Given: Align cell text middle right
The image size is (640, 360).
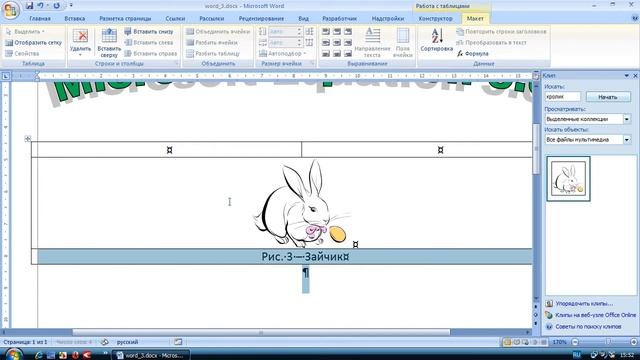Looking at the screenshot, I should click(x=348, y=42).
